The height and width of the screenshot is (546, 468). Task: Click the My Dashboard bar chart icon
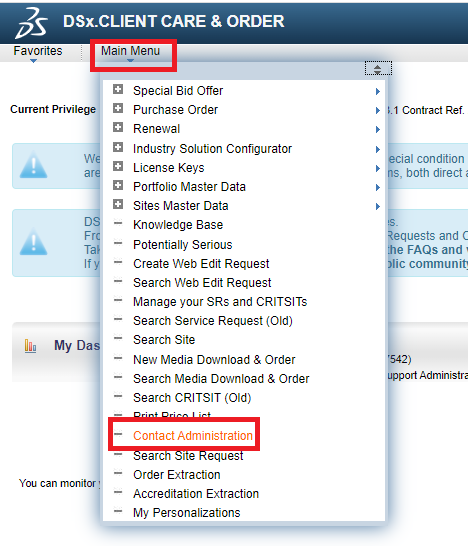point(30,346)
